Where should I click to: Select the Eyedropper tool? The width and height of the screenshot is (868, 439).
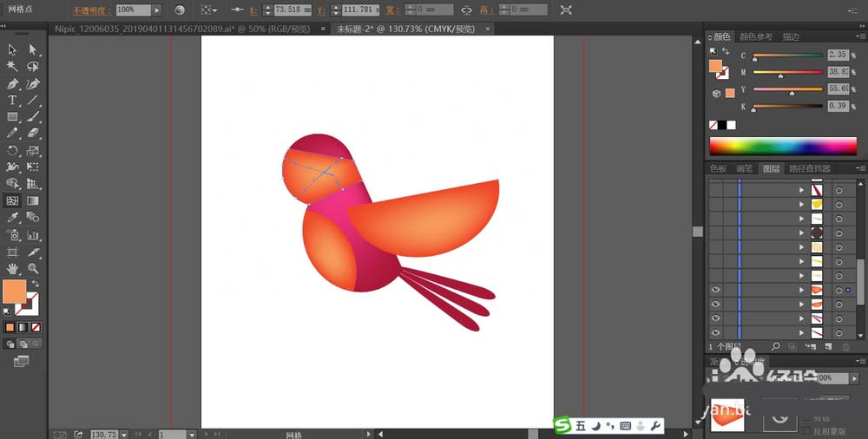(12, 218)
